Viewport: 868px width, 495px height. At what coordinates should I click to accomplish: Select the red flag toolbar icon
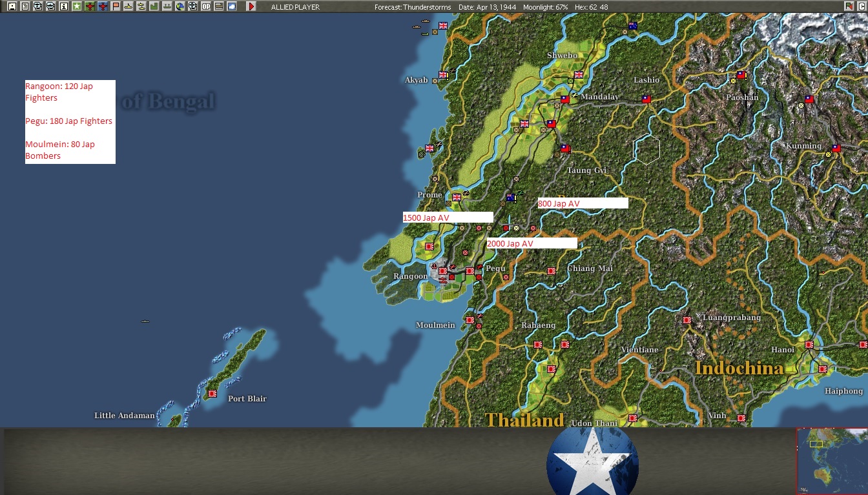pos(116,6)
